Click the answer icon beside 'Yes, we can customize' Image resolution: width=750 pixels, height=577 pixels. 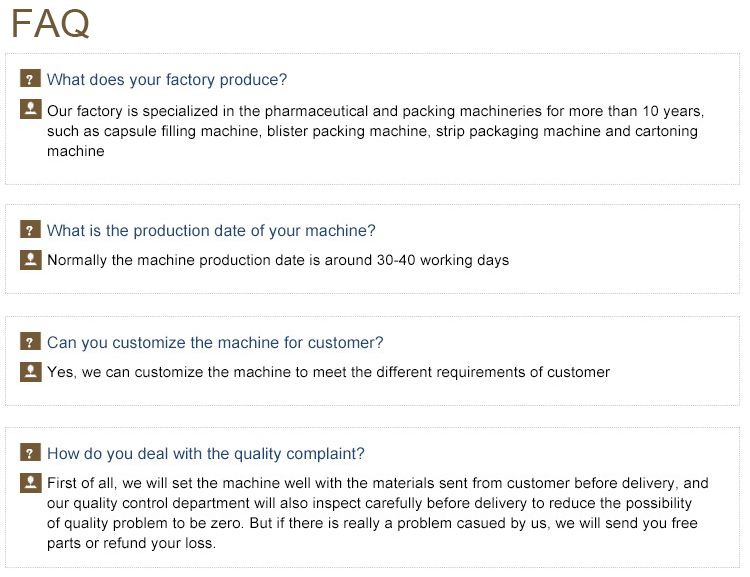(x=30, y=371)
